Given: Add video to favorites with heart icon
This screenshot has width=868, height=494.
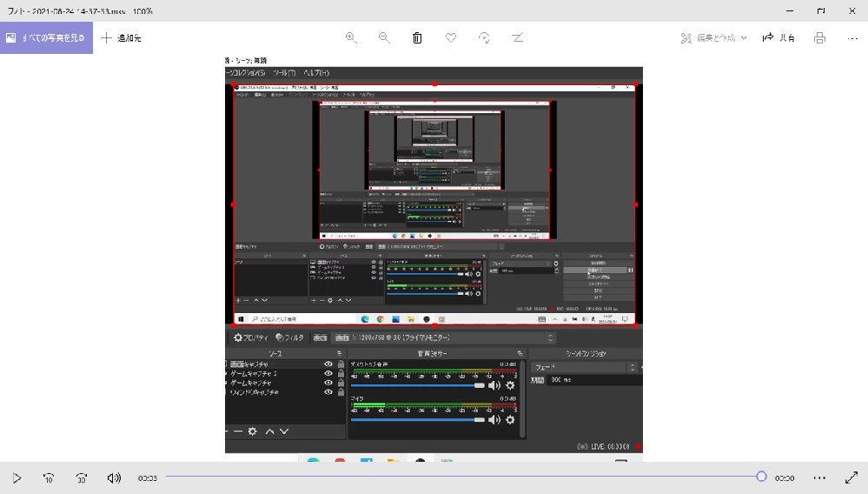Looking at the screenshot, I should 451,37.
